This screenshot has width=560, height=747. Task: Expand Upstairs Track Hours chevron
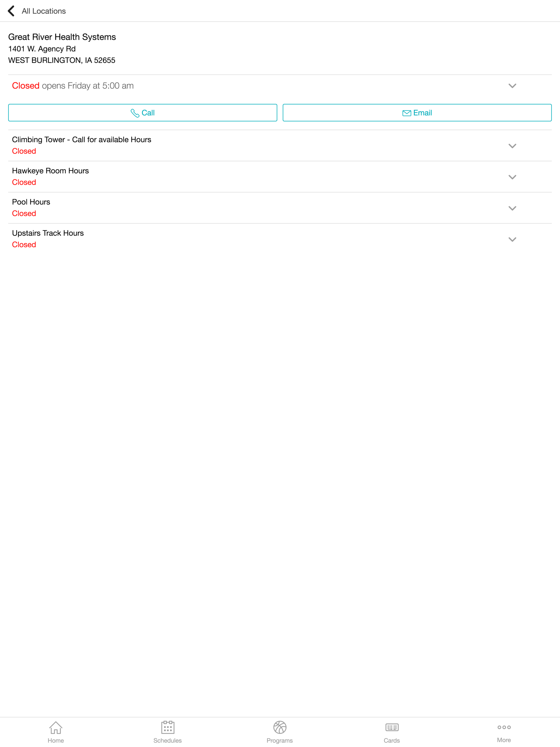click(512, 240)
